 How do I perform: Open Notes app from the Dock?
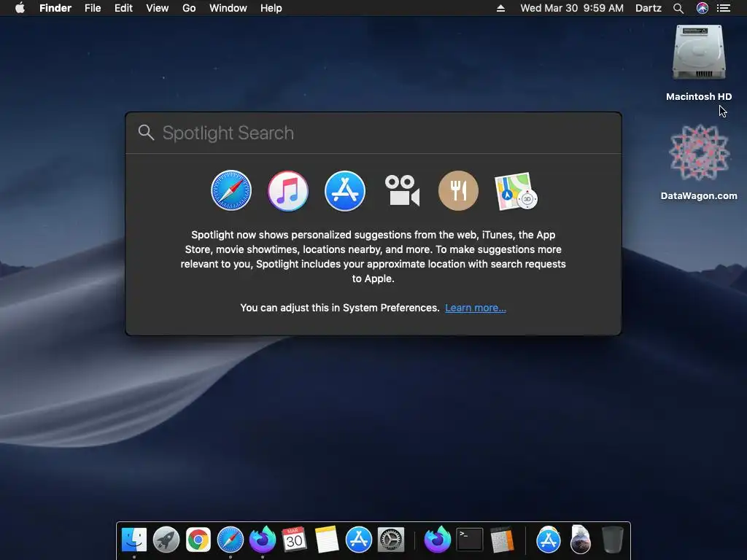326,540
